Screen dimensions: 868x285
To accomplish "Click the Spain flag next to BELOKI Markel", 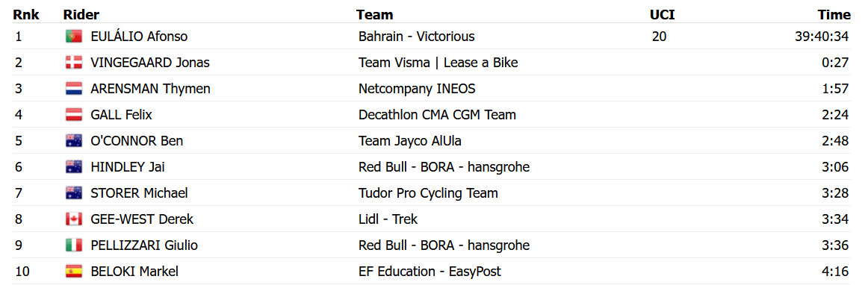I will [x=74, y=272].
